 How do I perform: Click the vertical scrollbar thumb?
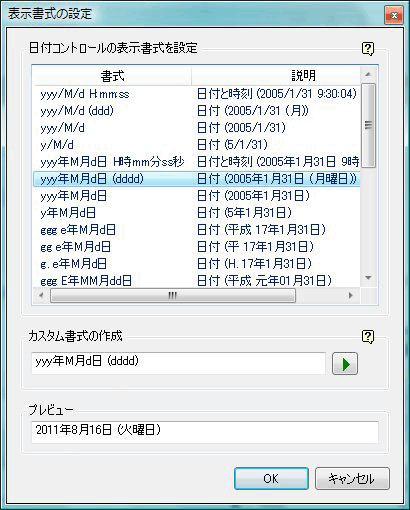368,125
